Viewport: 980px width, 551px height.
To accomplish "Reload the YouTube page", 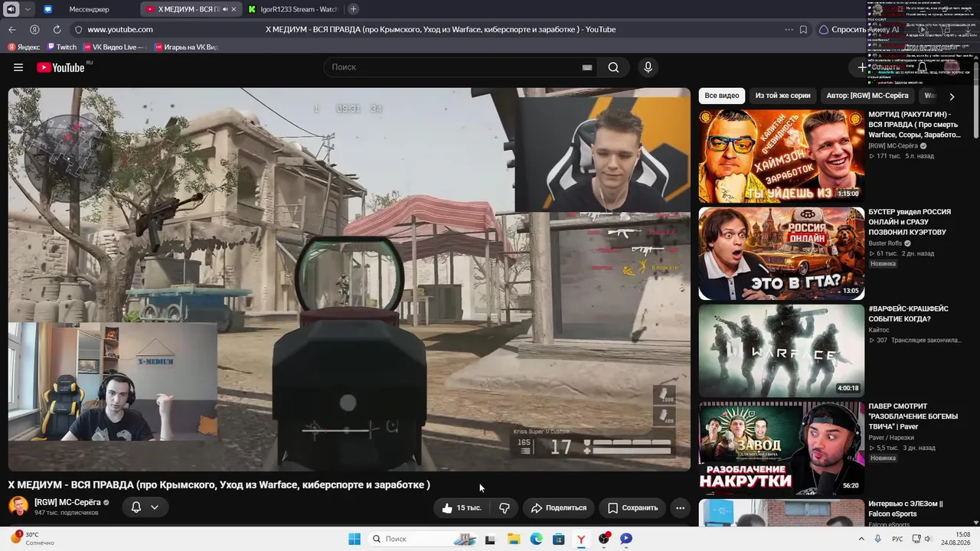I will (x=57, y=29).
